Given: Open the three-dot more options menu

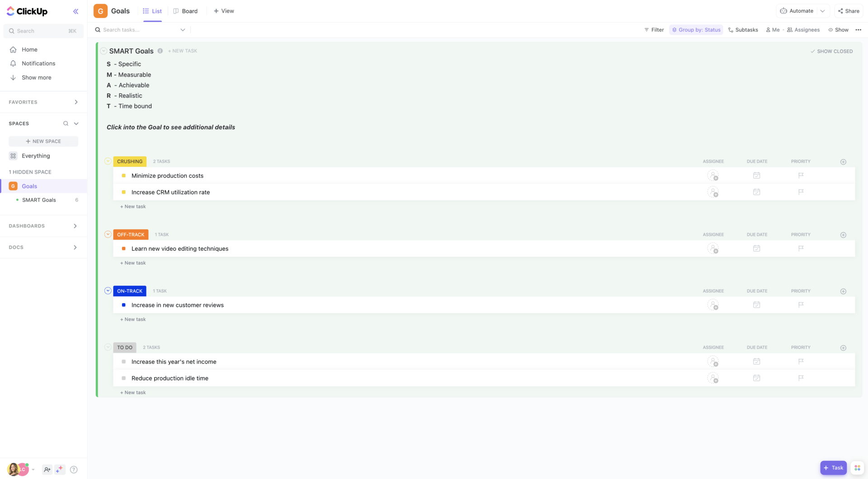Looking at the screenshot, I should [858, 30].
